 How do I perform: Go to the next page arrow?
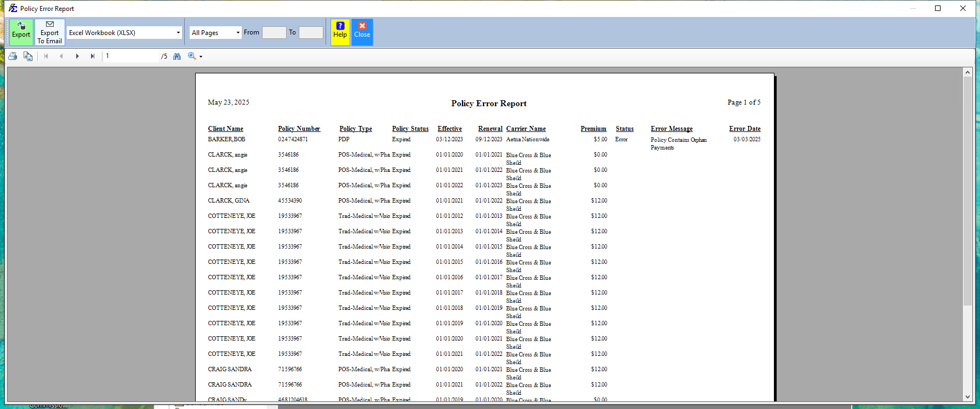pos(77,56)
